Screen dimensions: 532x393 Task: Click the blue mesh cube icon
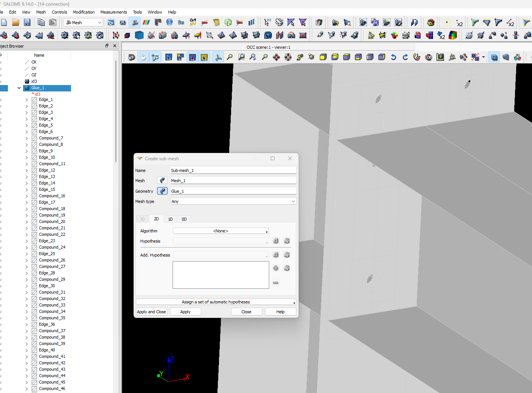coord(139,36)
